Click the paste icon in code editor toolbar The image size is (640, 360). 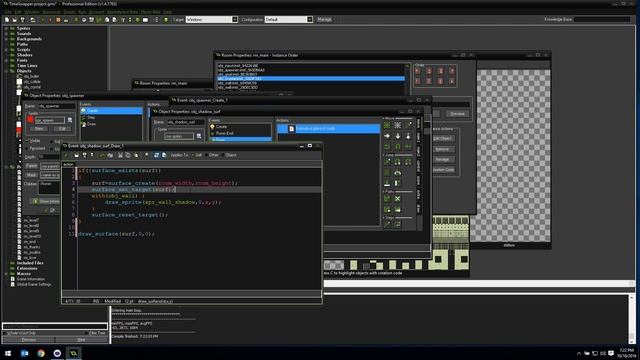tap(136, 155)
